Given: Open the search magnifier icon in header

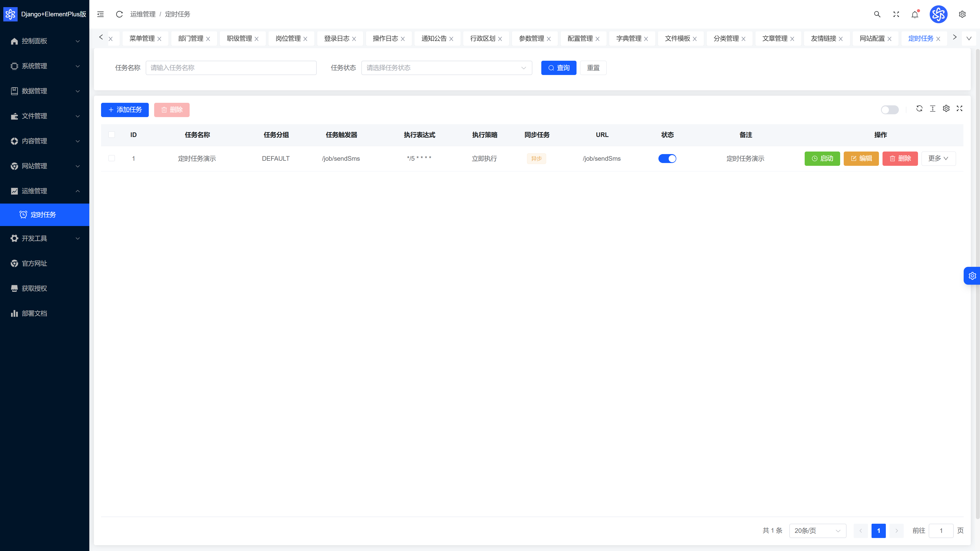Looking at the screenshot, I should (x=877, y=14).
